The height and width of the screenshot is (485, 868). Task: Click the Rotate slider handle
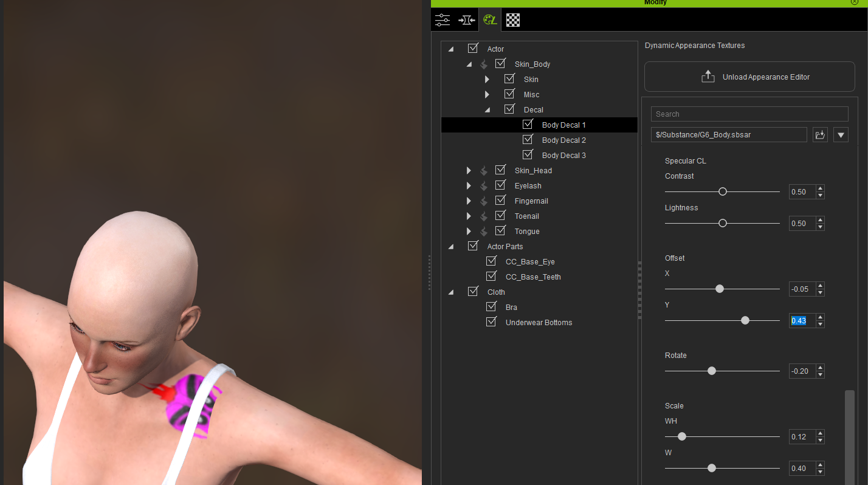point(712,371)
